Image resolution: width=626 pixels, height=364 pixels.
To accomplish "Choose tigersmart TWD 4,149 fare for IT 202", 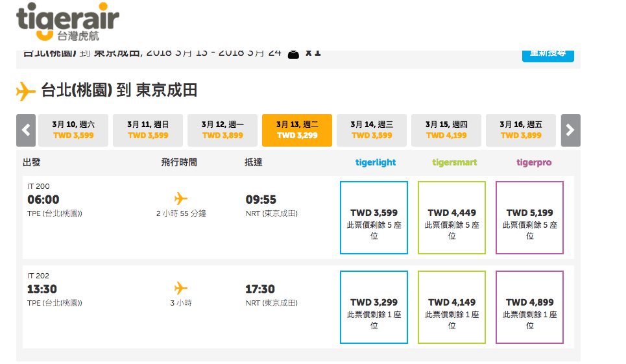I will tap(452, 307).
